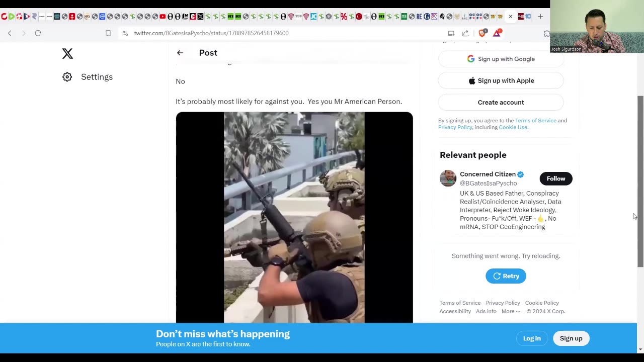
Task: Click the Apple logo on the sign-up button
Action: click(472, 80)
